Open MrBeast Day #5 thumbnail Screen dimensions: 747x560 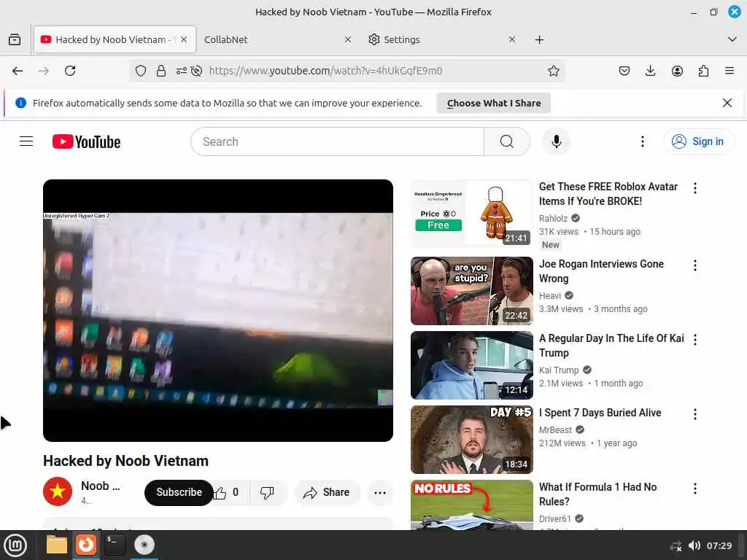coord(472,440)
